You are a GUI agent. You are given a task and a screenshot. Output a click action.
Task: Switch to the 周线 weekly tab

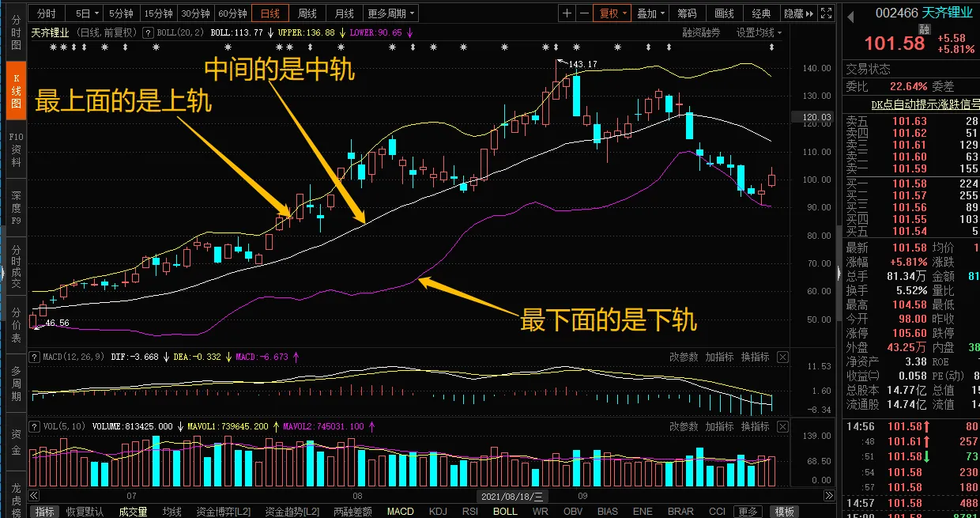pos(307,13)
